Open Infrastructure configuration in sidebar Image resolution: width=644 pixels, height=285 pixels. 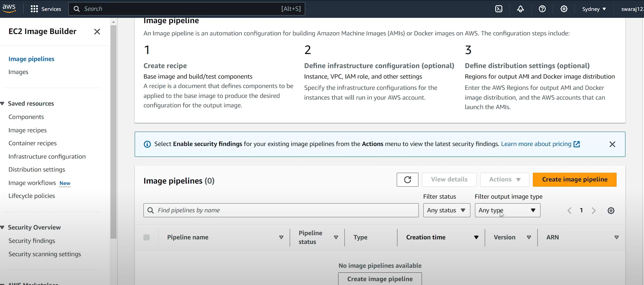point(47,157)
